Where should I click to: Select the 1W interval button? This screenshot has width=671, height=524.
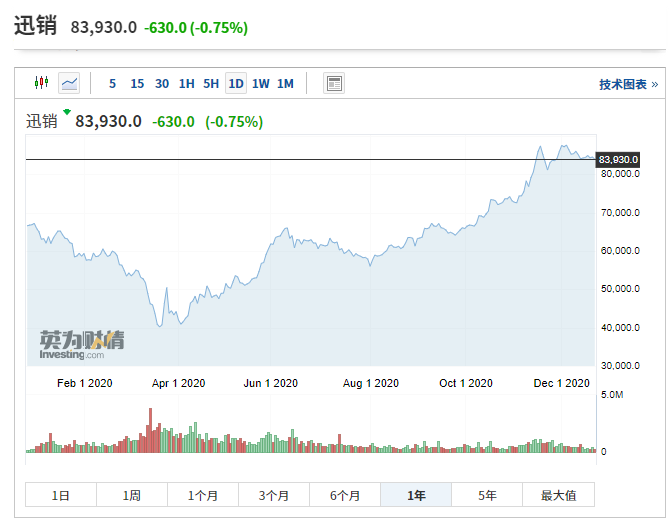[260, 83]
